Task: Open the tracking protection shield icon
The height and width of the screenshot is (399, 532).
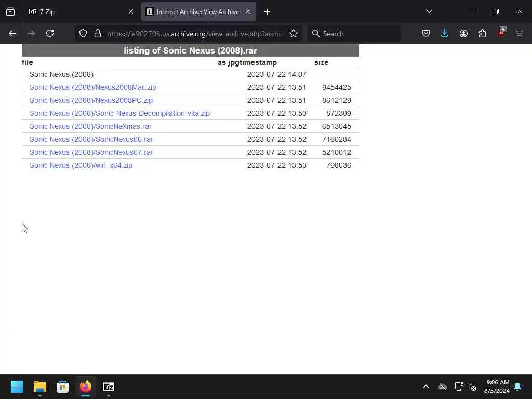Action: (83, 34)
